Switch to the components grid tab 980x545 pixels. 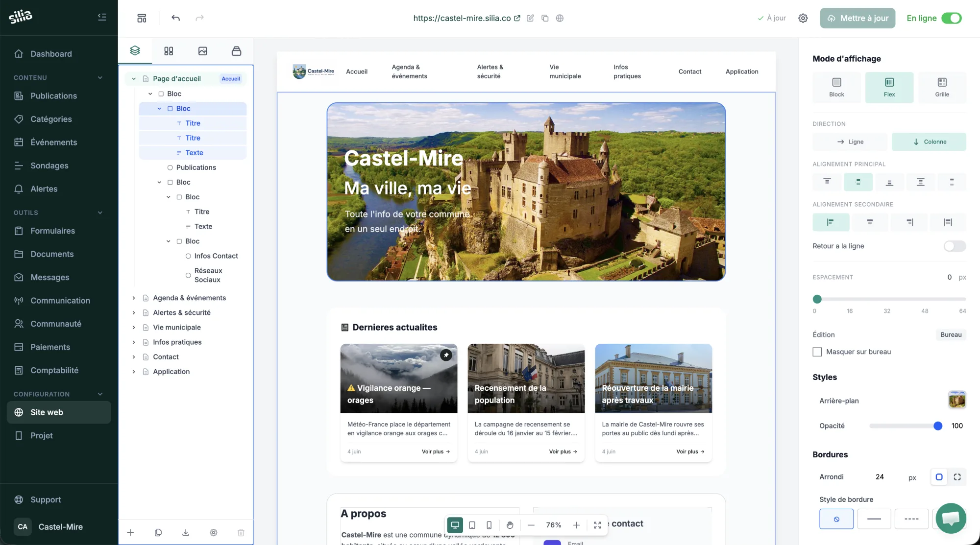coord(169,51)
